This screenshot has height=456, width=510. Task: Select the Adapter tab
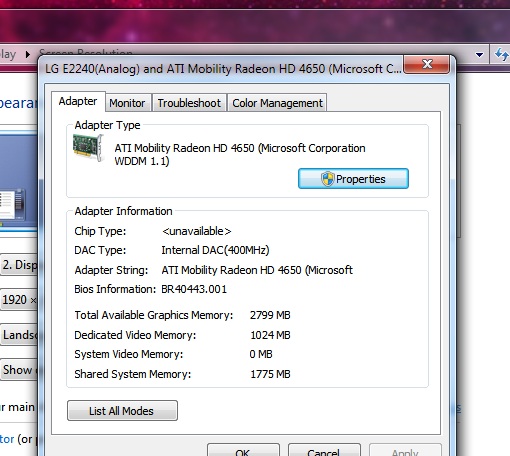[78, 101]
